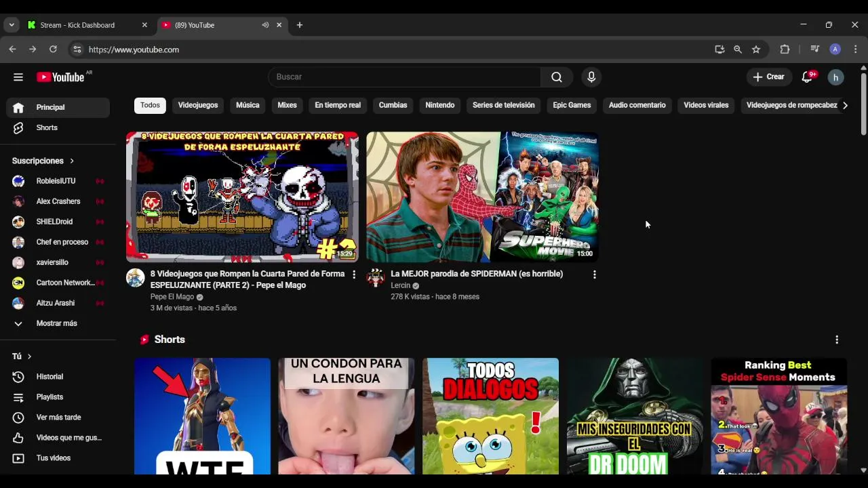868x488 pixels.
Task: Expand the Tú section
Action: [x=22, y=357]
